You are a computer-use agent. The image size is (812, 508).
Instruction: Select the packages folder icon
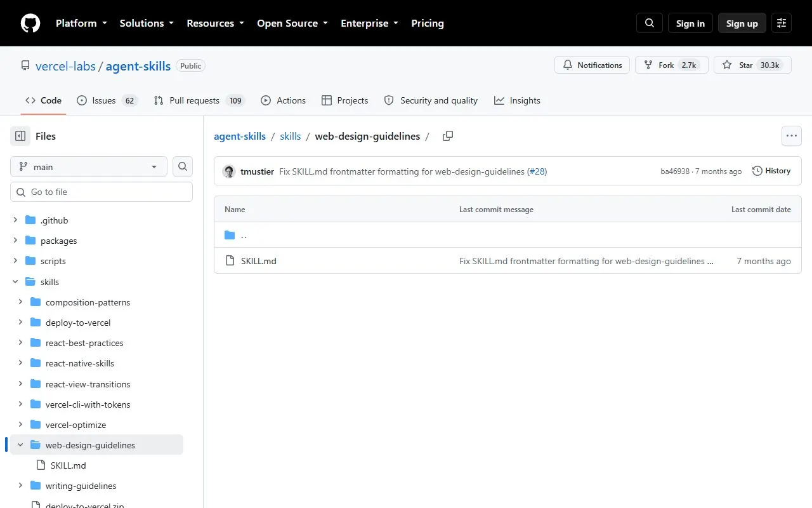pos(30,241)
